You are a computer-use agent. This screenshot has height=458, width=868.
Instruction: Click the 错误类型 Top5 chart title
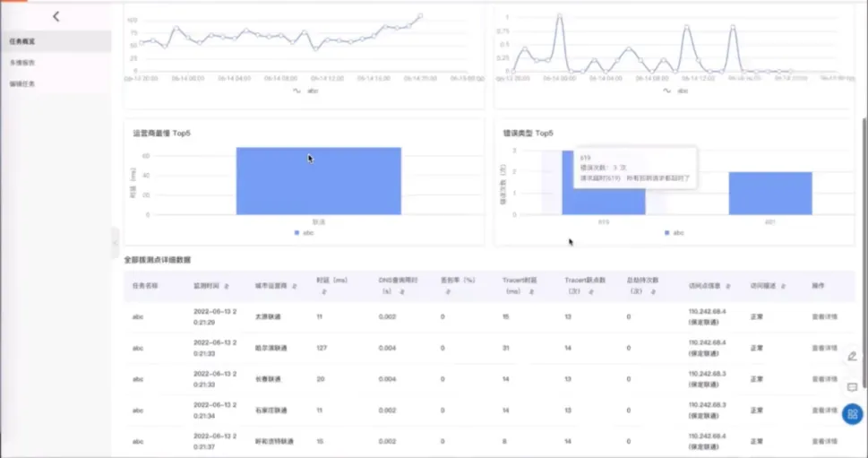click(529, 134)
